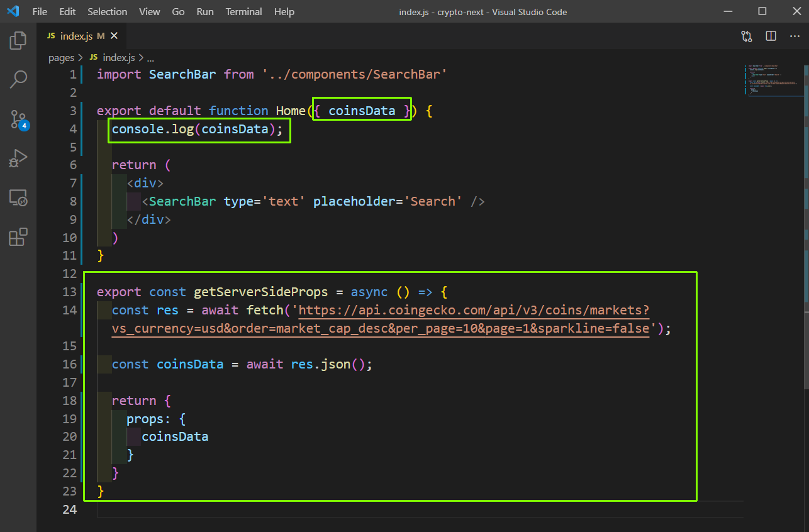The height and width of the screenshot is (532, 809).
Task: Click the placeholder='Search' attribute
Action: point(388,201)
